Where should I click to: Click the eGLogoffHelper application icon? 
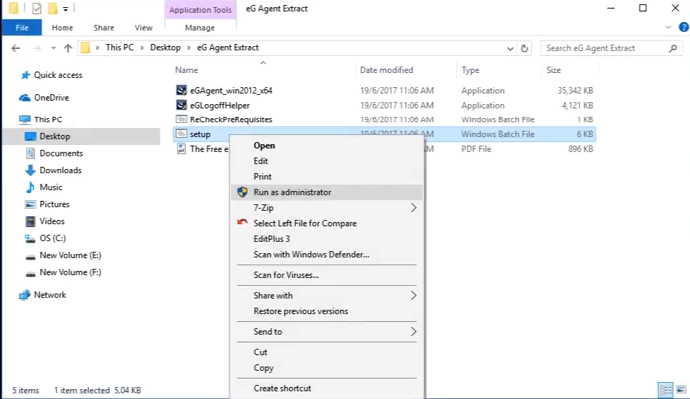click(x=181, y=105)
